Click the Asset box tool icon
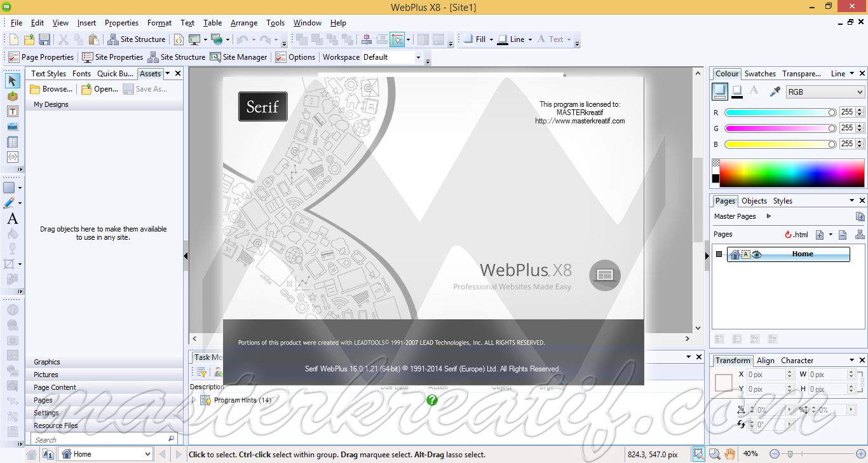 tap(12, 96)
